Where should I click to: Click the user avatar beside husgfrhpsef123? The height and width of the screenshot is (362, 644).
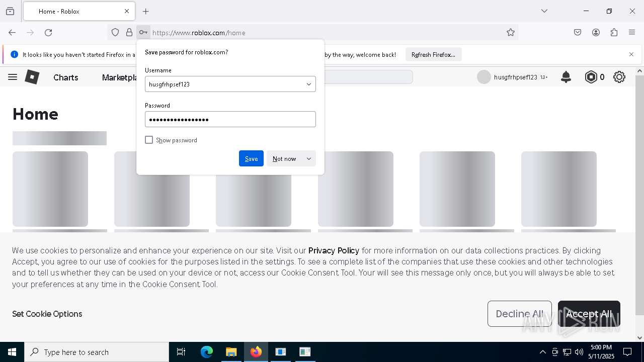click(484, 77)
